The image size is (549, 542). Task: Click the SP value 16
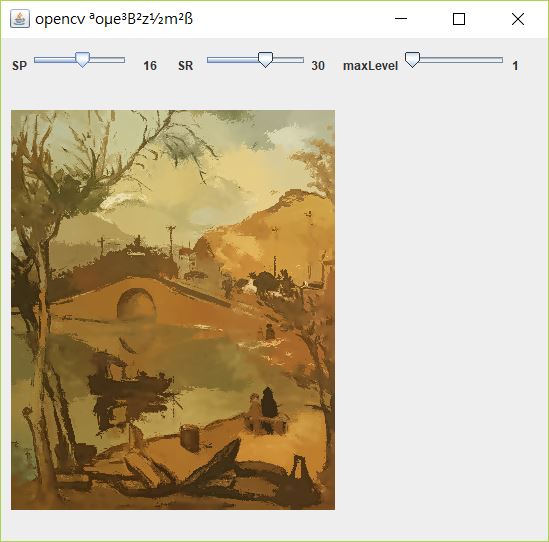coord(150,66)
